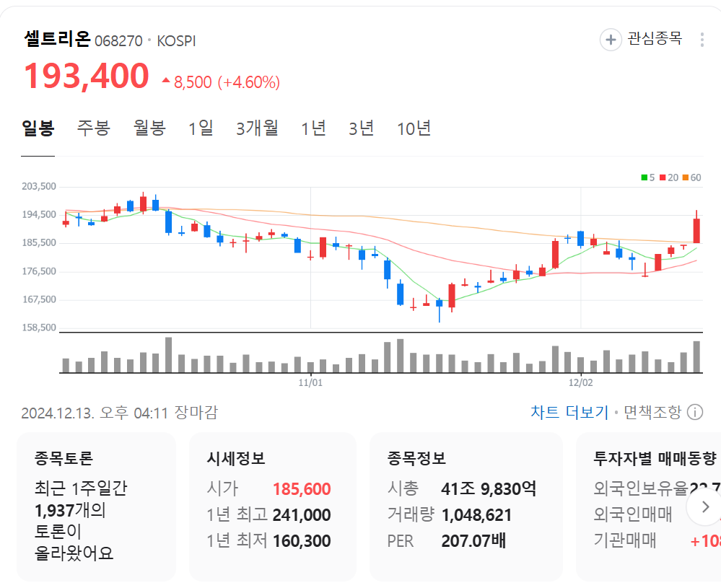Switch to the 월봉 monthly chart tab

(149, 128)
